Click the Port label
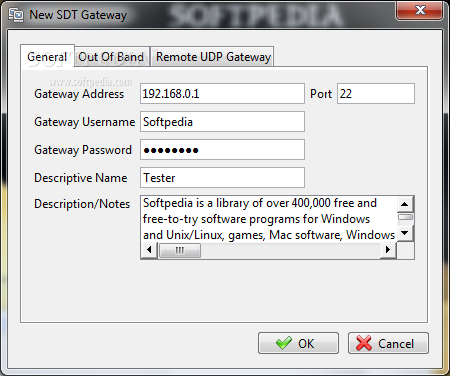This screenshot has height=376, width=450. (321, 94)
